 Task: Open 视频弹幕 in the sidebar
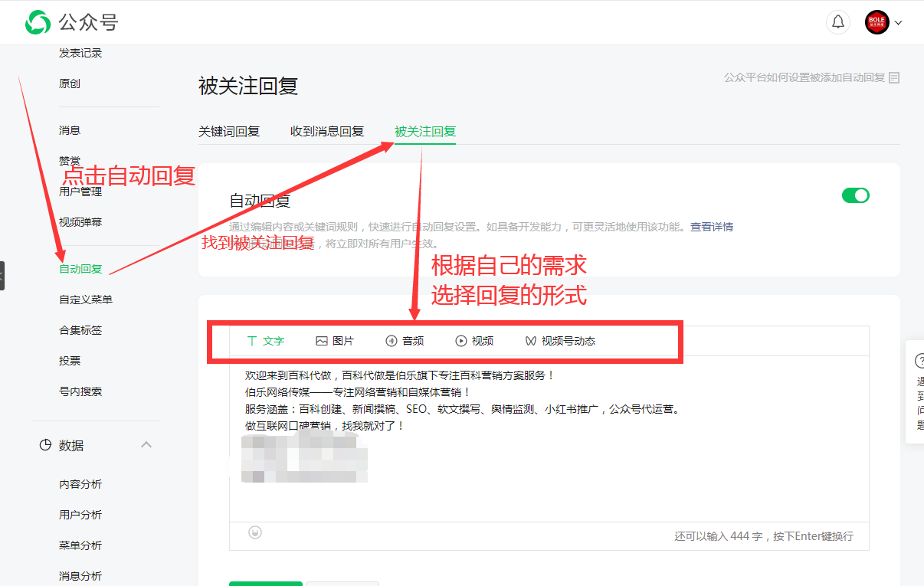coord(80,222)
